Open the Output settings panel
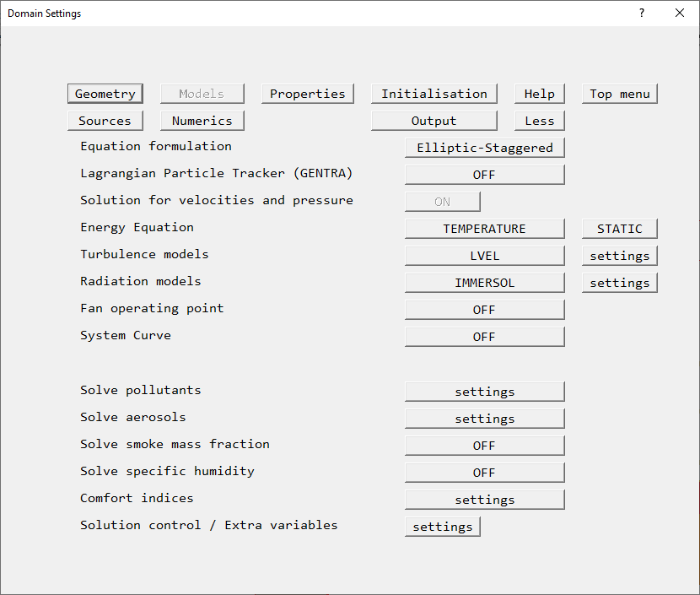 [x=433, y=121]
